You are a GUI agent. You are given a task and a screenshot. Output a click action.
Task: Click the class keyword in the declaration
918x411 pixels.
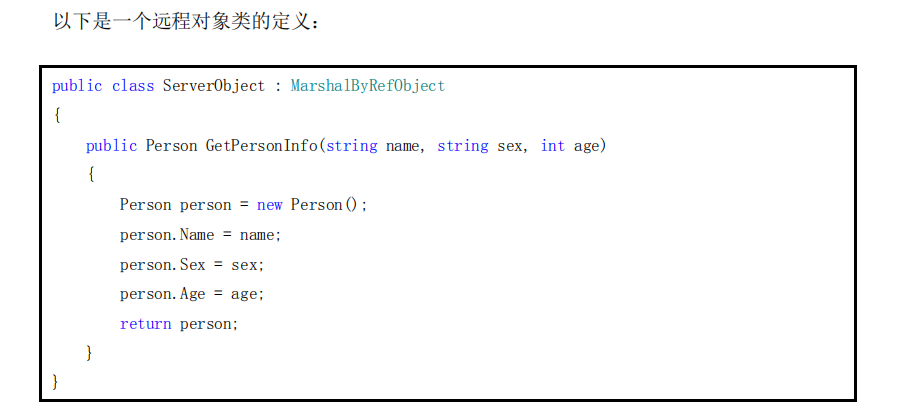pyautogui.click(x=132, y=86)
